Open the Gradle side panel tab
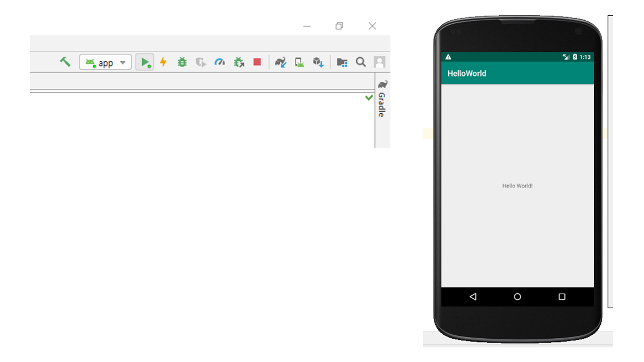 pos(382,99)
